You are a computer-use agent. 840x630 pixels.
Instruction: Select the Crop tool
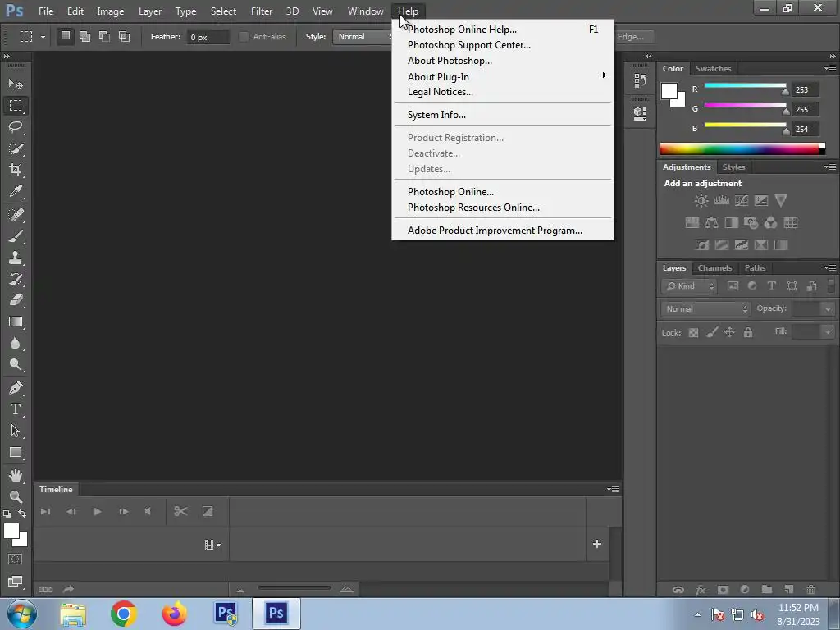(x=16, y=170)
